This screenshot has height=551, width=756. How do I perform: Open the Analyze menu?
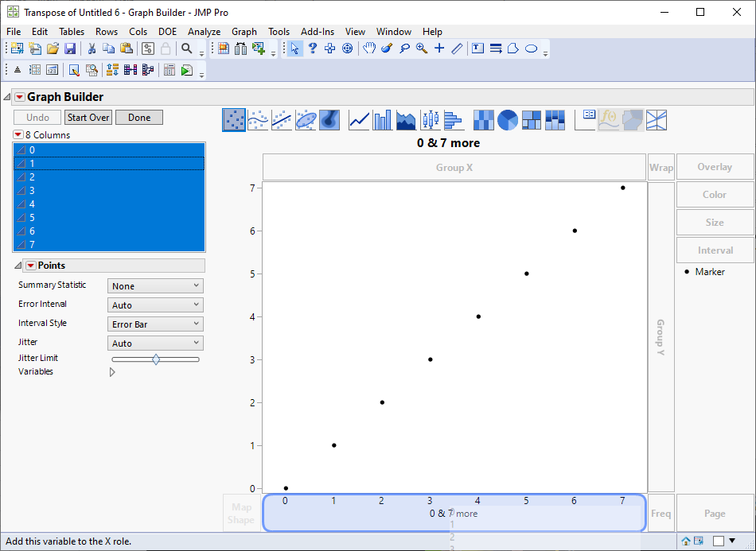[x=205, y=32]
